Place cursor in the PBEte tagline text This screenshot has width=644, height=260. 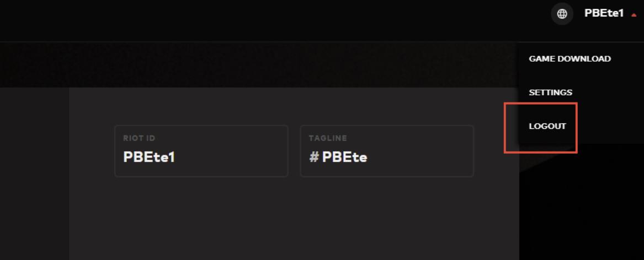(x=345, y=158)
